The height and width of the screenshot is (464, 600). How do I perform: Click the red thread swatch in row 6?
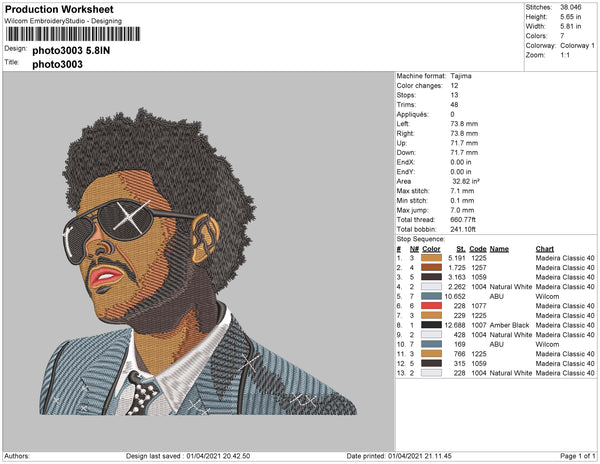[431, 306]
